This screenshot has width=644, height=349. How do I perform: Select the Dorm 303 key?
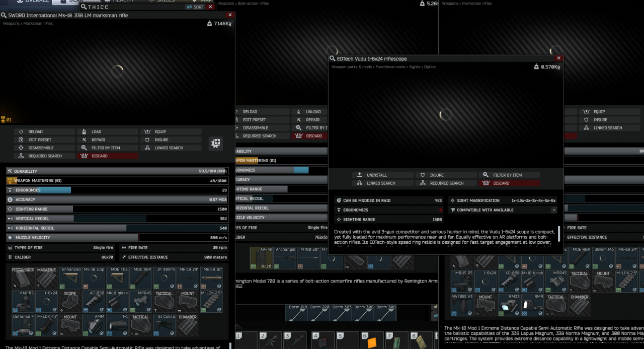tap(342, 313)
